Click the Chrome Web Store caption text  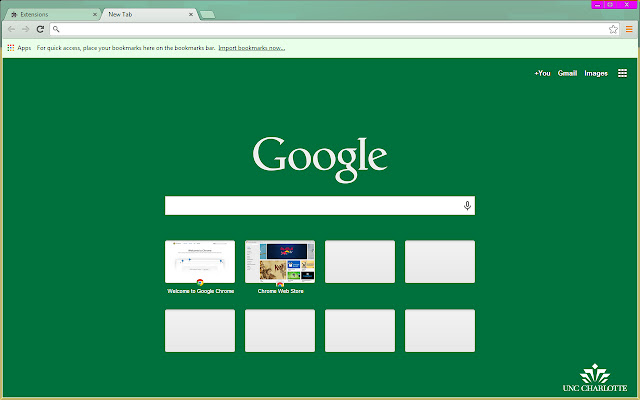point(280,291)
